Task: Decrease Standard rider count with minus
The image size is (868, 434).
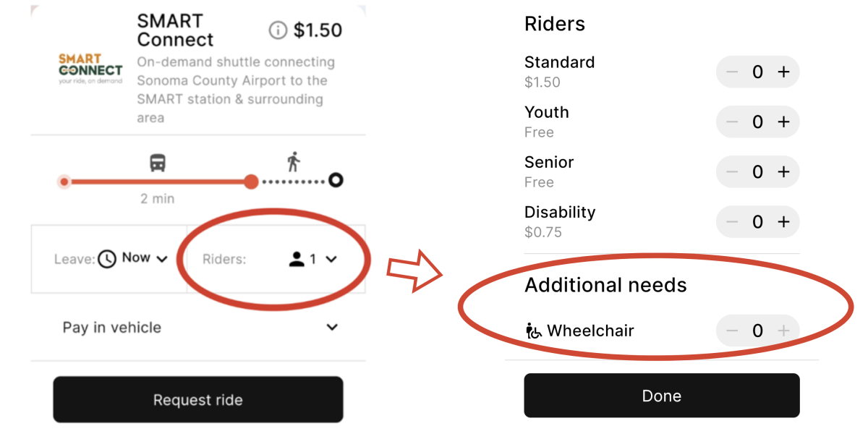Action: (x=732, y=72)
